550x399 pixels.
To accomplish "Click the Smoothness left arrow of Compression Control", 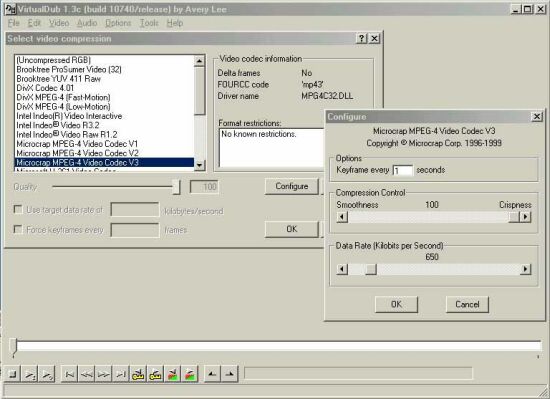I will coord(342,217).
